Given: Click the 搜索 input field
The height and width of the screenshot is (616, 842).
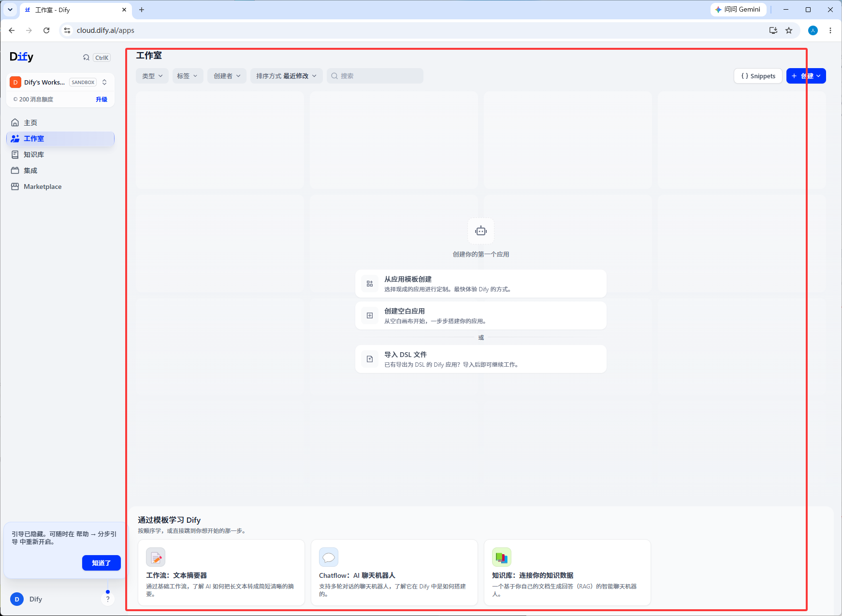Looking at the screenshot, I should 375,76.
